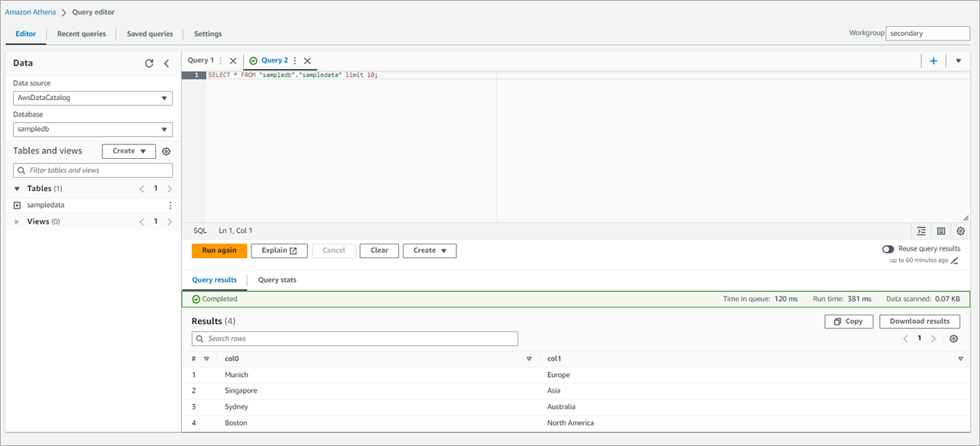Image resolution: width=980 pixels, height=446 pixels.
Task: Close the Query 2 tab
Action: pos(307,61)
